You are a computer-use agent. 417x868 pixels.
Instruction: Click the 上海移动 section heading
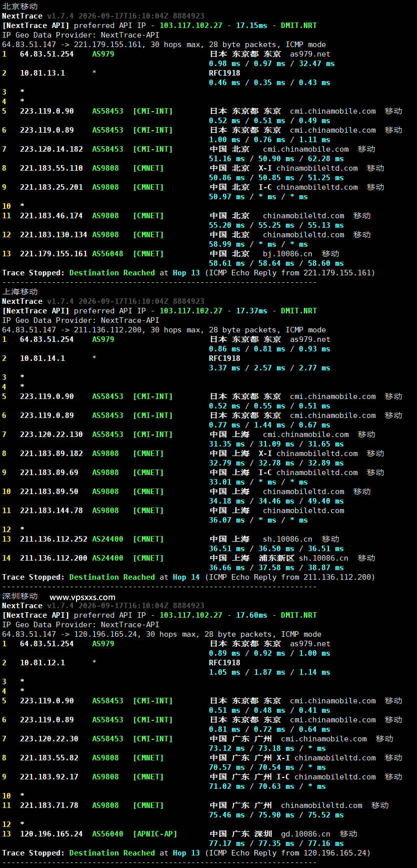[20, 292]
